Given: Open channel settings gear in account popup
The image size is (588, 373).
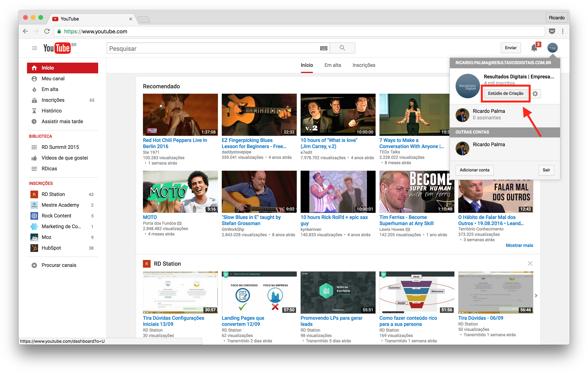Looking at the screenshot, I should [535, 93].
